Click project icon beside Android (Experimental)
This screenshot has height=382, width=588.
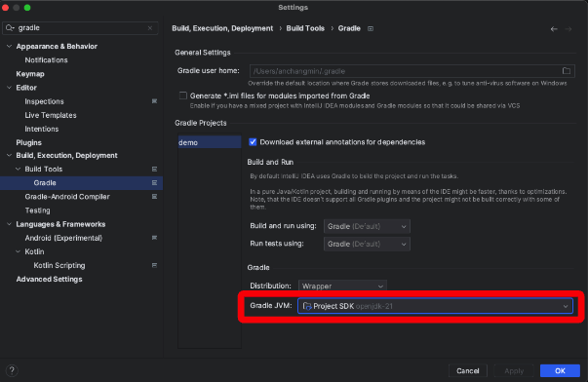(154, 238)
